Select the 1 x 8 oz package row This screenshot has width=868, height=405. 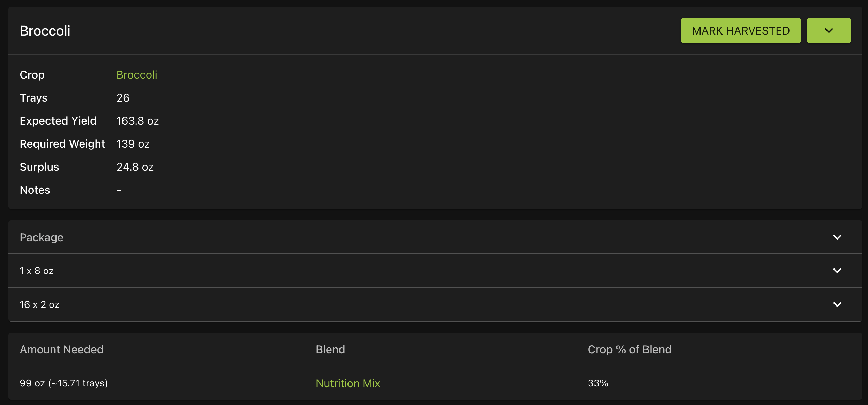click(x=435, y=271)
